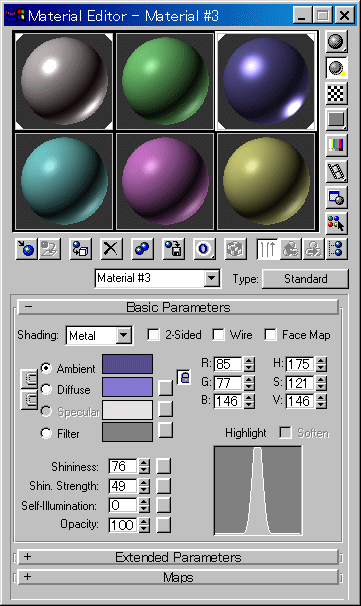Screen dimensions: 361x606
Task: Enable the Face Map checkbox
Action: [x=270, y=334]
